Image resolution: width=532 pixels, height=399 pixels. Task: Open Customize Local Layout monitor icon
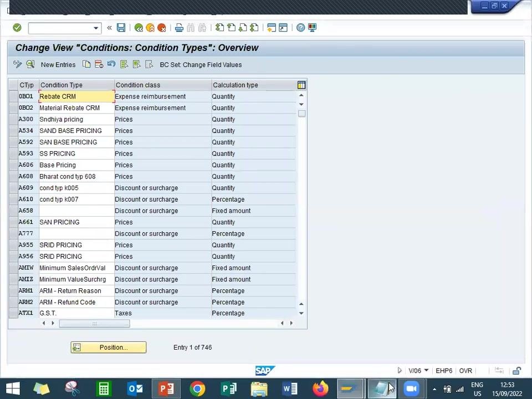(312, 28)
